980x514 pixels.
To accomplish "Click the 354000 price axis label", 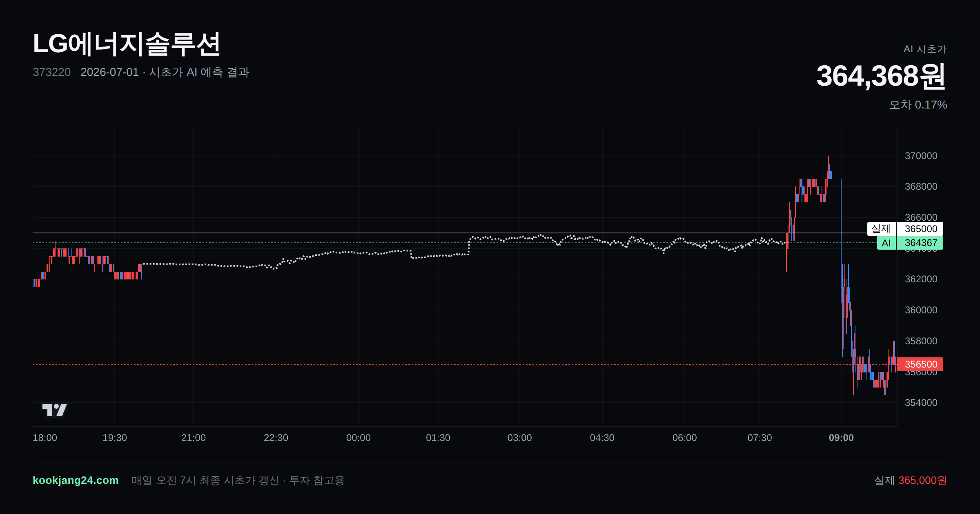I will [x=921, y=403].
